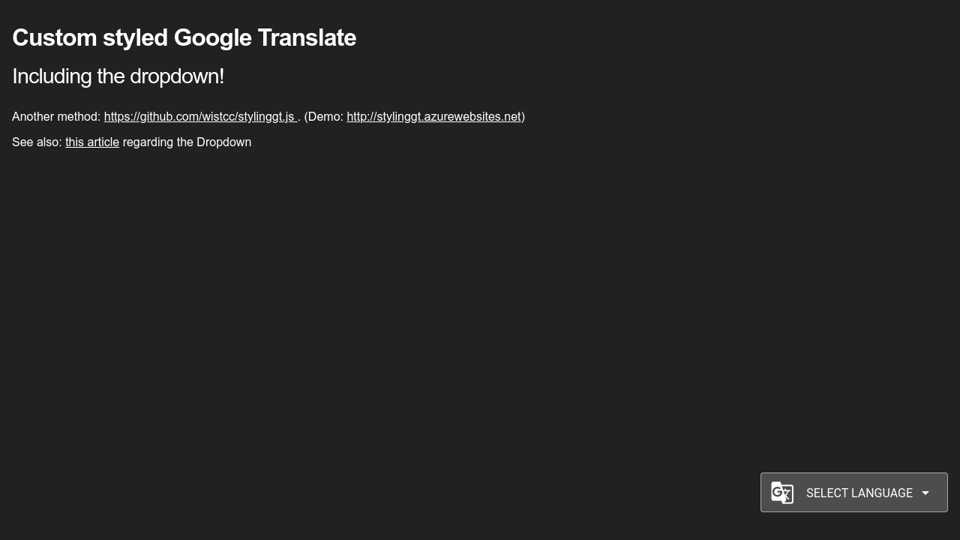
Task: Visit the stylinggt.azurewebsites.net demo link
Action: pyautogui.click(x=433, y=117)
